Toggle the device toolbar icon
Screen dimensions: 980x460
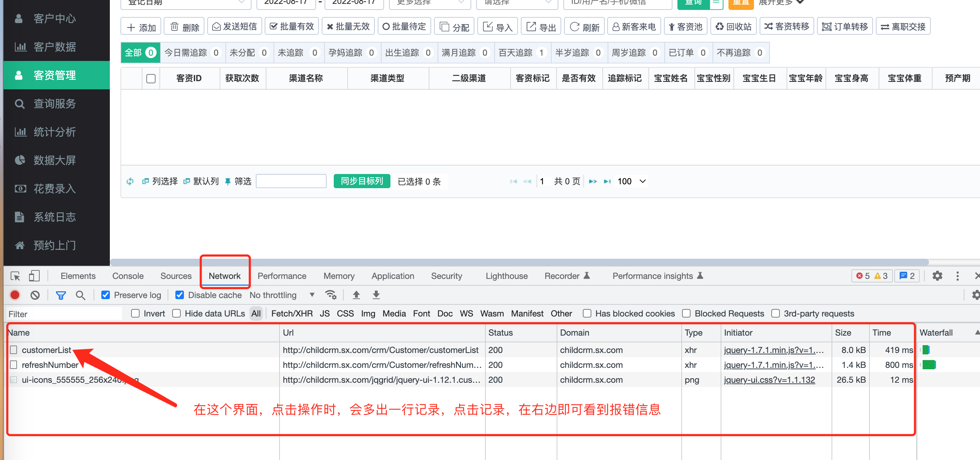tap(34, 276)
